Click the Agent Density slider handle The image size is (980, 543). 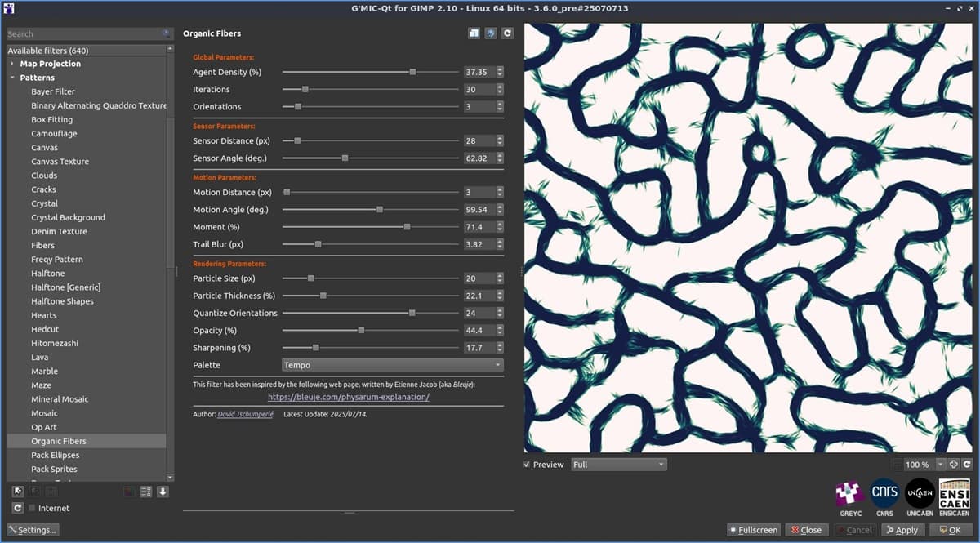[x=412, y=72]
